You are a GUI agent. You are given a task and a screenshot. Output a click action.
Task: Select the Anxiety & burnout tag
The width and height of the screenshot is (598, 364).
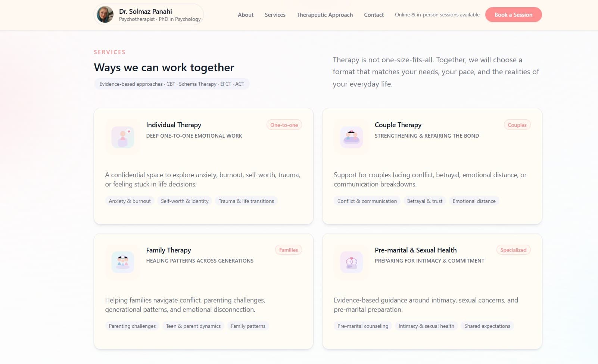click(x=130, y=201)
